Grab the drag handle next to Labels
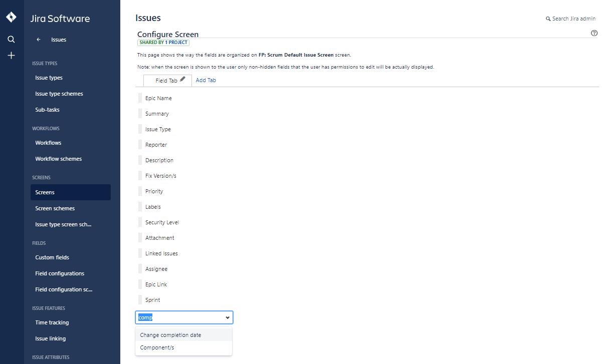This screenshot has width=607, height=364. click(x=140, y=207)
